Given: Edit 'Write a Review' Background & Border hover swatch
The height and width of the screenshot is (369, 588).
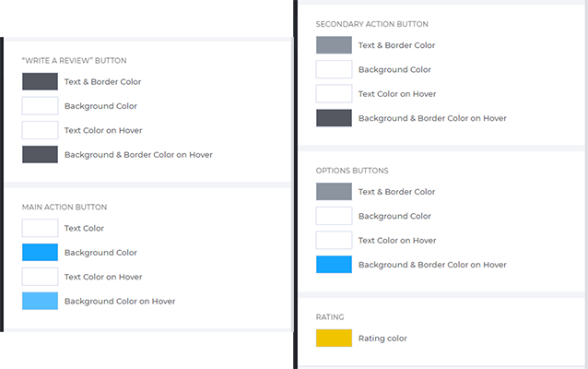Looking at the screenshot, I should (41, 155).
